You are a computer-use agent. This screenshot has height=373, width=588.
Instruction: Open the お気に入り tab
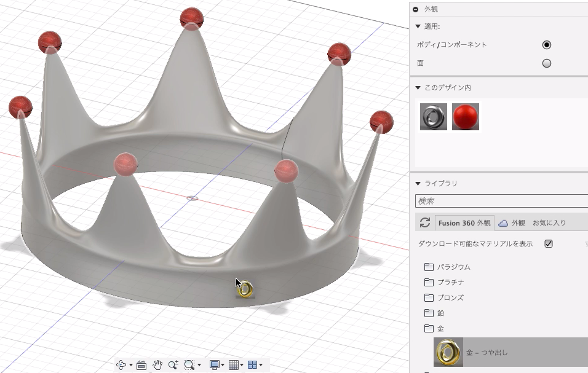pyautogui.click(x=549, y=223)
